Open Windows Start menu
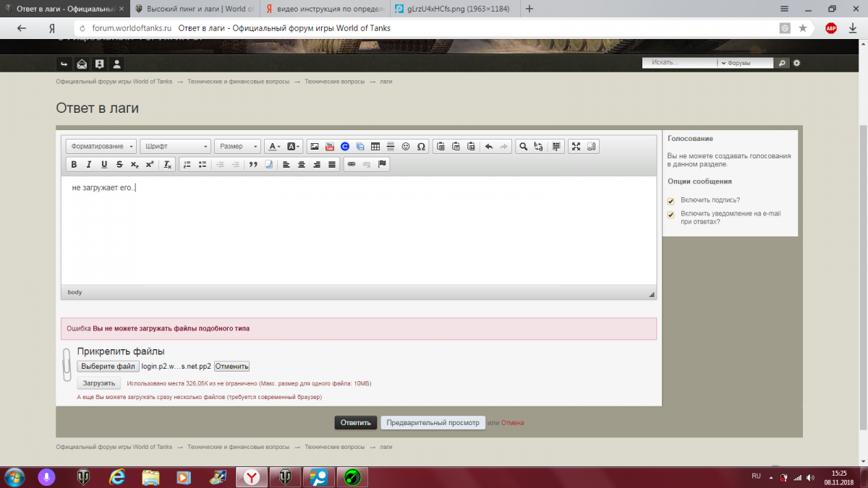868x488 pixels. tap(14, 477)
